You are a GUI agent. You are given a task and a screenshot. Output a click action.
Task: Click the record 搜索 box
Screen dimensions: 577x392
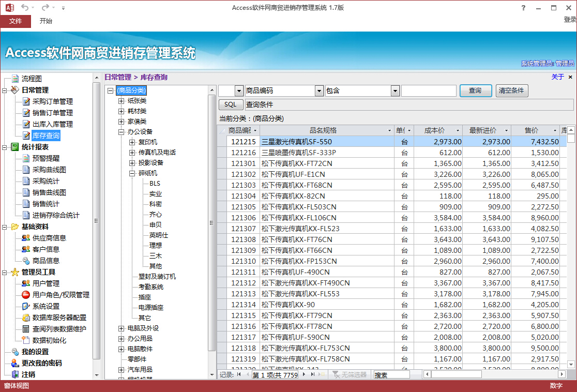(x=391, y=375)
